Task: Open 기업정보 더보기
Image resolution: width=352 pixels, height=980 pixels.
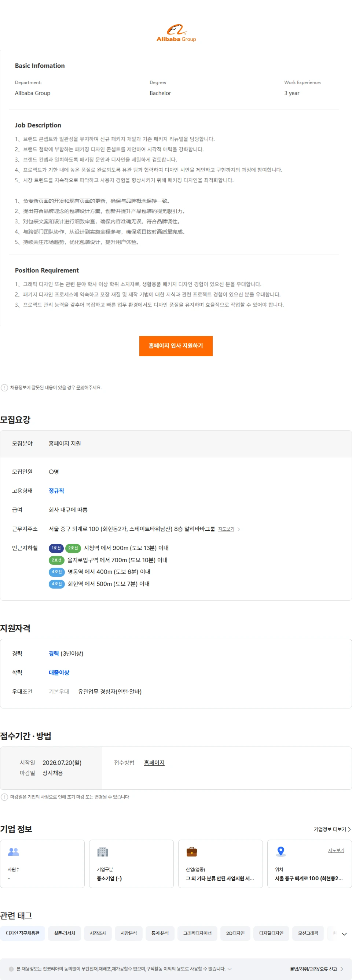Action: click(x=332, y=829)
